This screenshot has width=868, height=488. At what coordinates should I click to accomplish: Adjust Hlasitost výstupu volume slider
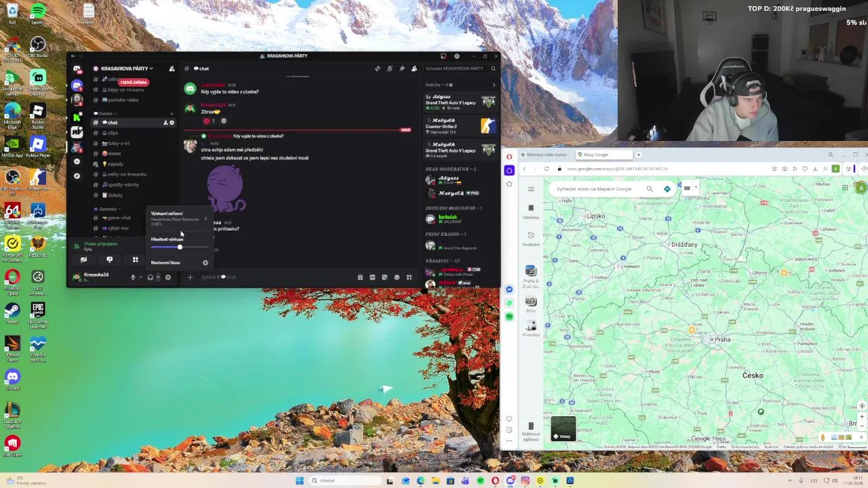pyautogui.click(x=179, y=247)
